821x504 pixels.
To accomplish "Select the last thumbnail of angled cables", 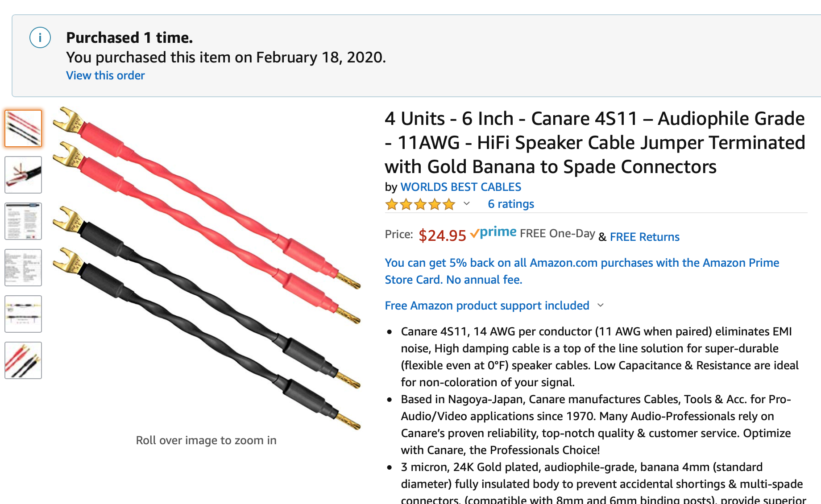I will pyautogui.click(x=23, y=360).
